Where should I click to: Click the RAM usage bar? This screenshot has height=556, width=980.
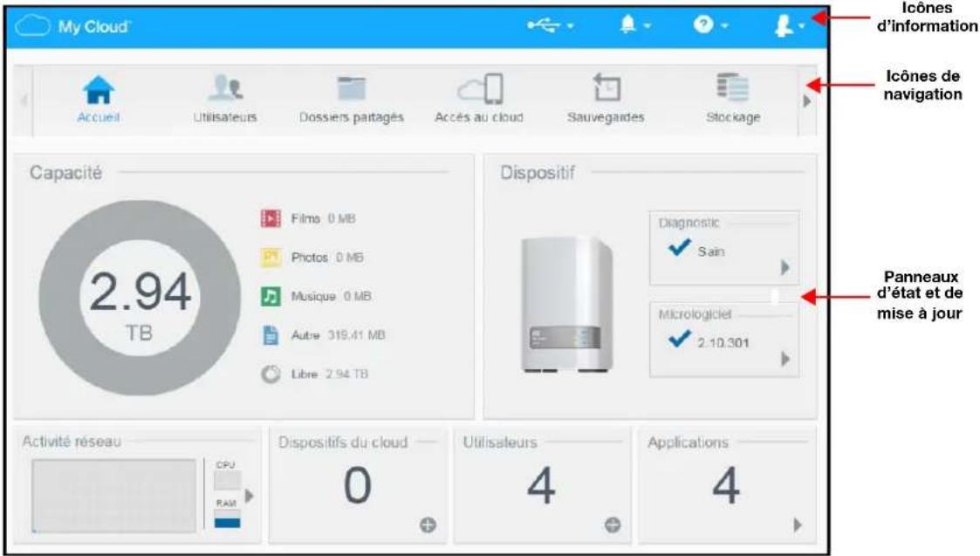coord(227,518)
